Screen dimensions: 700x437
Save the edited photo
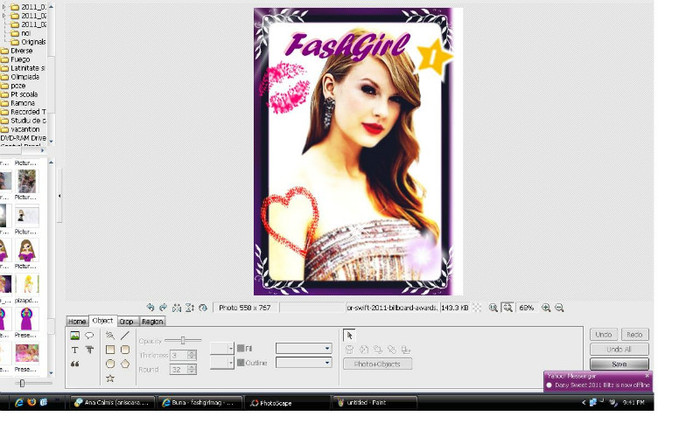pos(619,364)
